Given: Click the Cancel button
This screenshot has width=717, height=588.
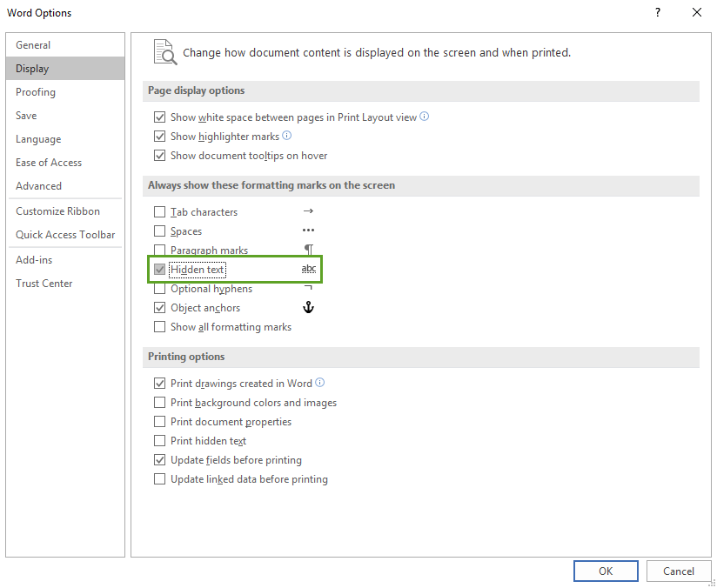Looking at the screenshot, I should (x=679, y=571).
